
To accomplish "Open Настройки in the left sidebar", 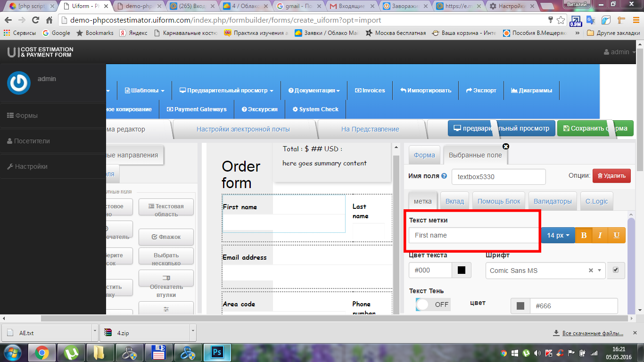I will click(x=53, y=166).
